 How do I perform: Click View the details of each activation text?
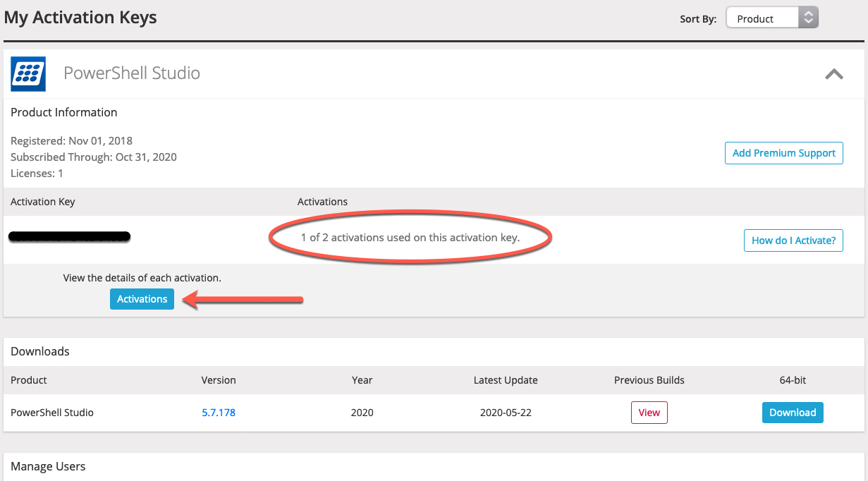coord(142,278)
